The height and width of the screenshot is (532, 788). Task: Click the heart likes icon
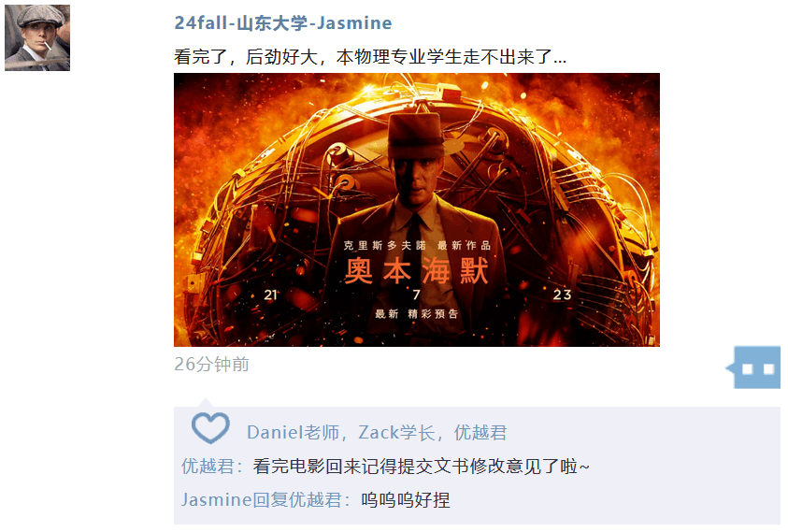[210, 428]
